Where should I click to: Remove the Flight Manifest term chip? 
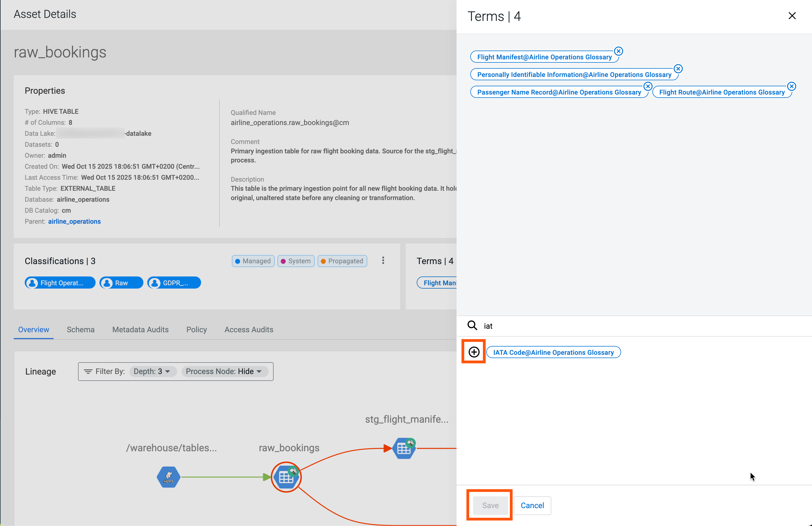tap(618, 51)
